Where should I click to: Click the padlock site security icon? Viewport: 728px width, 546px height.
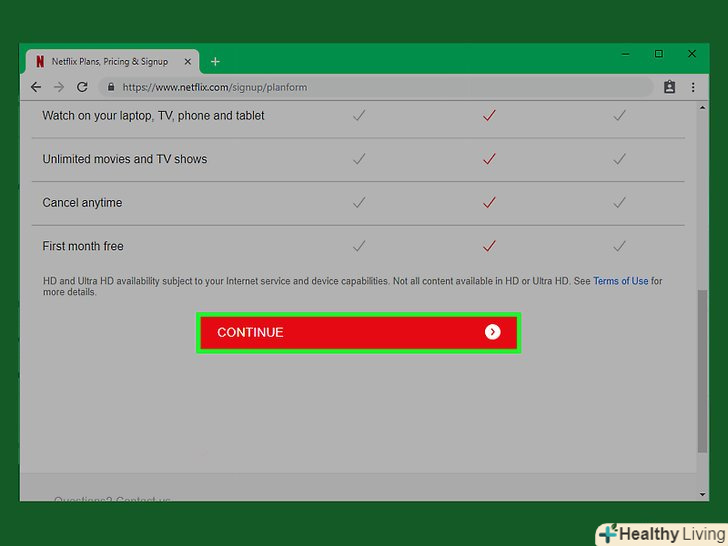tap(110, 87)
